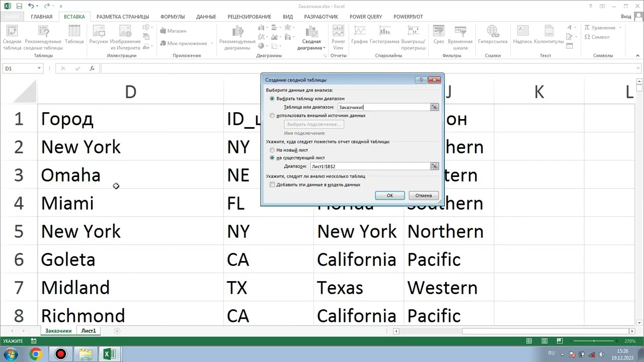Insert Выигрыш/проигрыш sparkline
Screen dimensions: 644x362
(x=414, y=37)
